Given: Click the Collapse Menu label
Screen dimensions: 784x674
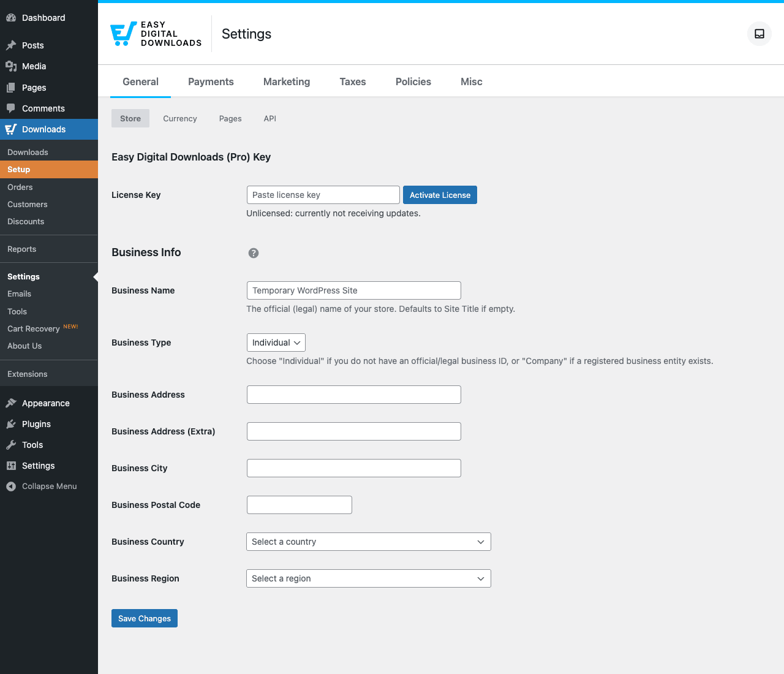Looking at the screenshot, I should pos(50,487).
